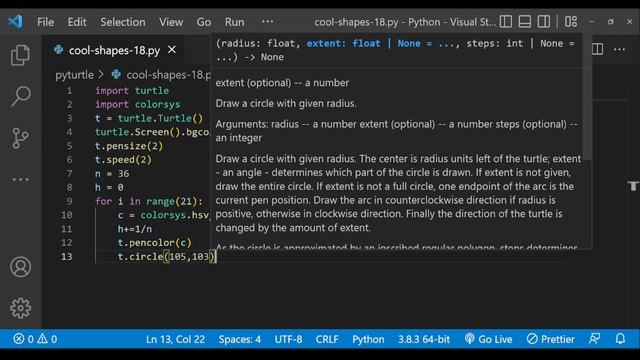The image size is (640, 360).
Task: Click the t.pensize(2) line
Action: point(129,146)
